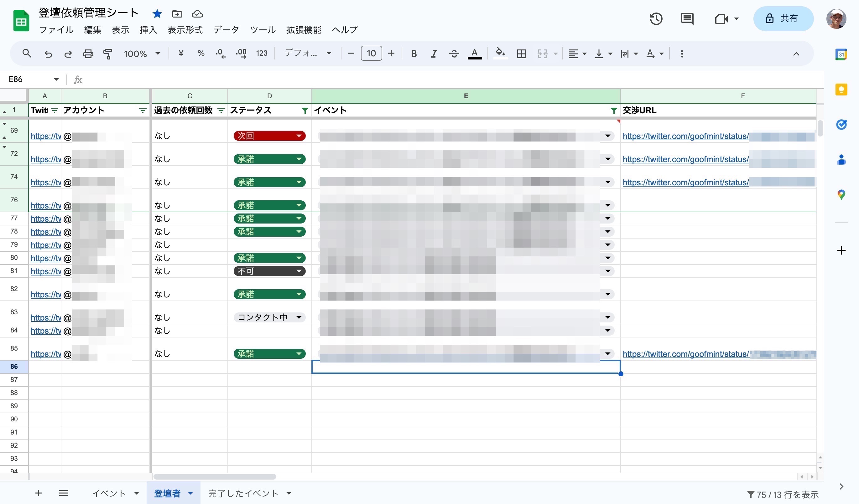The width and height of the screenshot is (859, 504).
Task: Open the zoom 100% dropdown
Action: coord(142,54)
